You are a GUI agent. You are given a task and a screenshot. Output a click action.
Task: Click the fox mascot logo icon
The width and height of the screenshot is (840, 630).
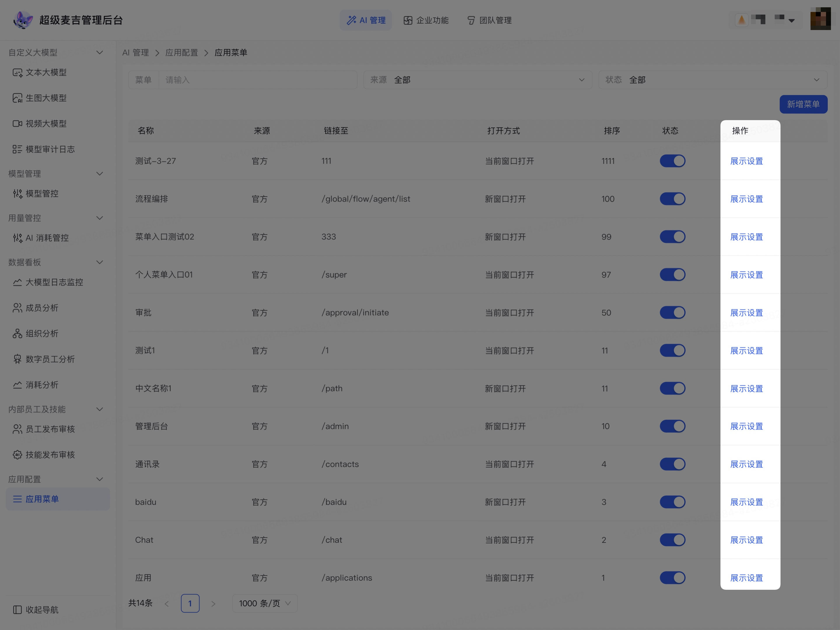coord(23,20)
